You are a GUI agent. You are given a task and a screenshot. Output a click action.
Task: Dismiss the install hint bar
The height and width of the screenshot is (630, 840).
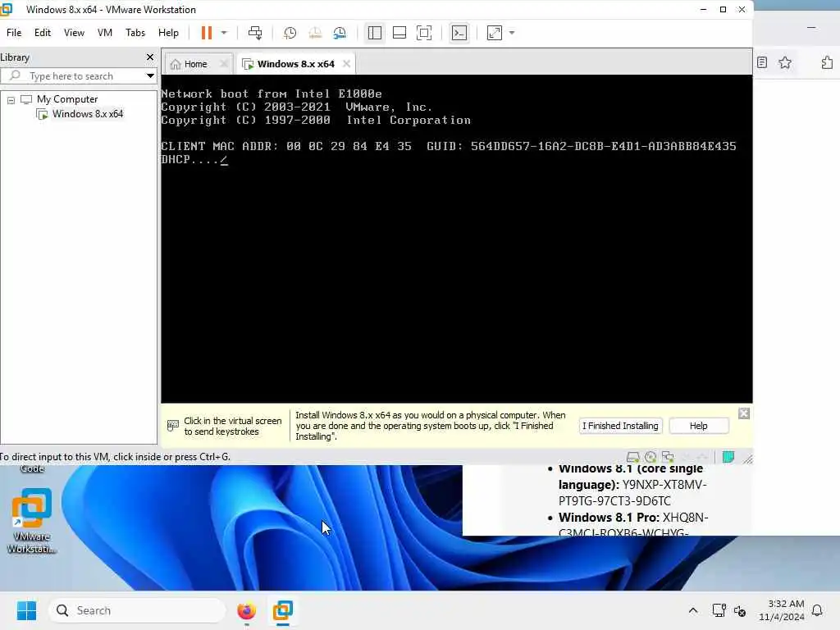tap(743, 413)
